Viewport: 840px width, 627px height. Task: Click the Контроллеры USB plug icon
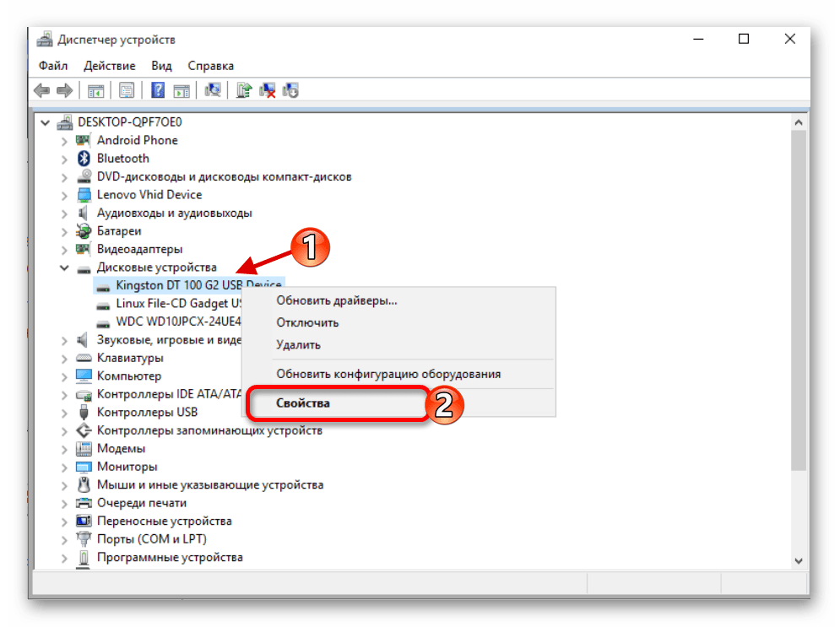84,412
